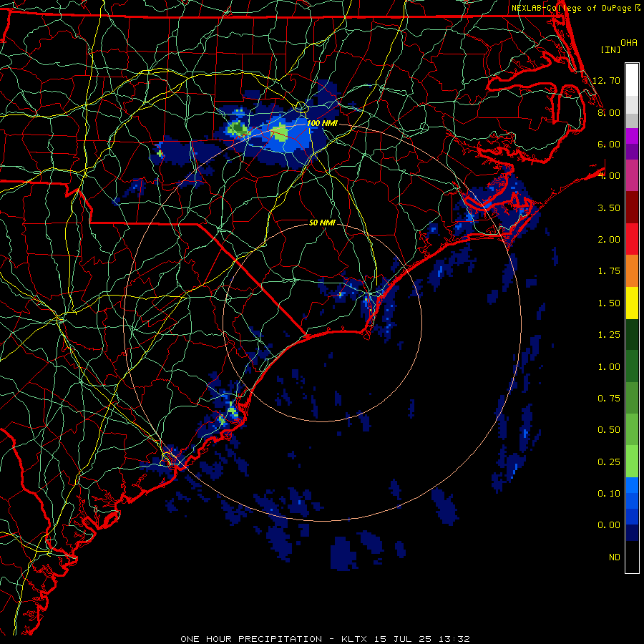
Task: Click the 4.00 legend value
Action: coord(609,176)
